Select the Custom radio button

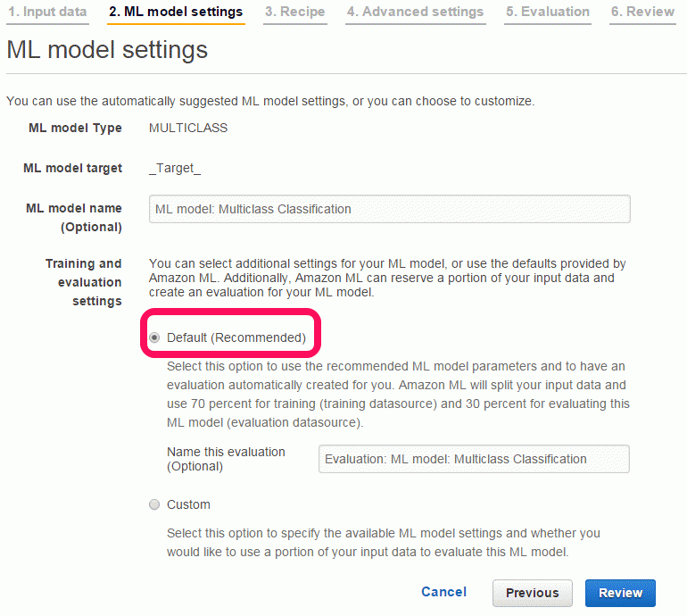point(154,504)
